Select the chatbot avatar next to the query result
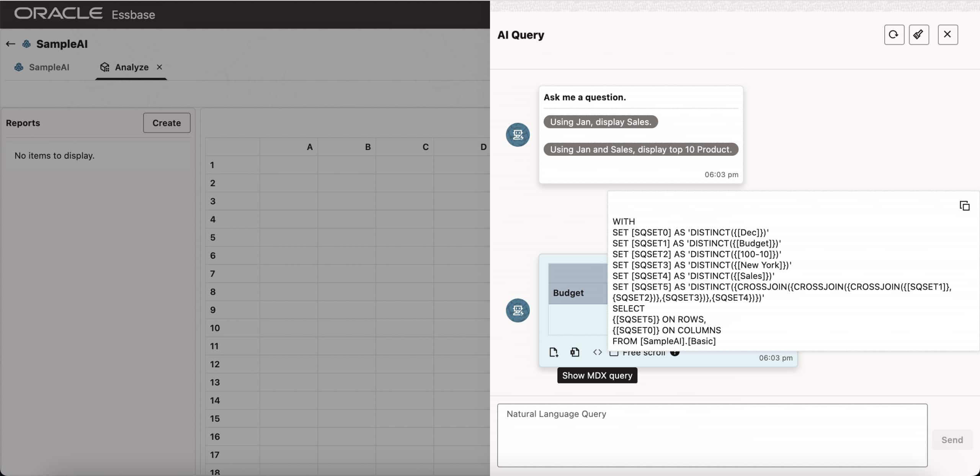The image size is (980, 476). pyautogui.click(x=518, y=310)
